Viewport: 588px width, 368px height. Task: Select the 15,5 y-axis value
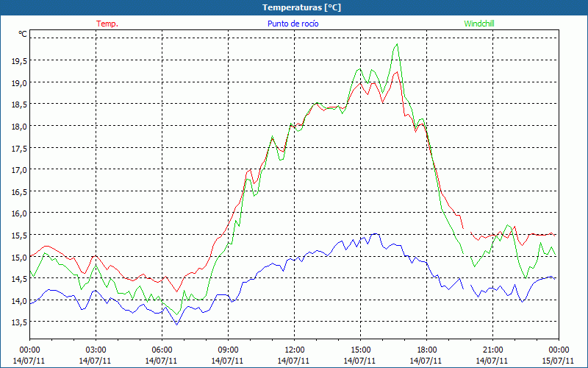click(19, 236)
